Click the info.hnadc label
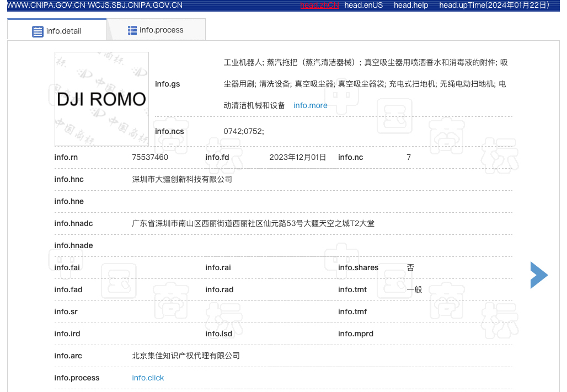The height and width of the screenshot is (392, 567). click(x=73, y=223)
